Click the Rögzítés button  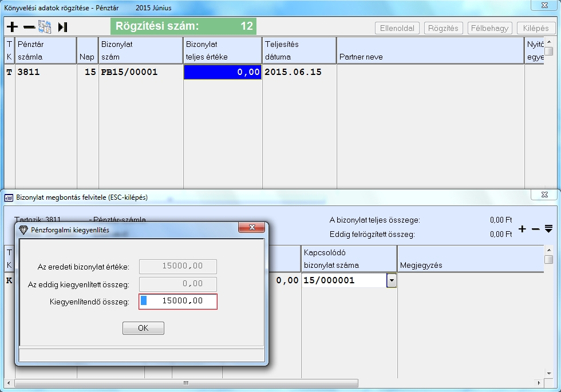(443, 28)
